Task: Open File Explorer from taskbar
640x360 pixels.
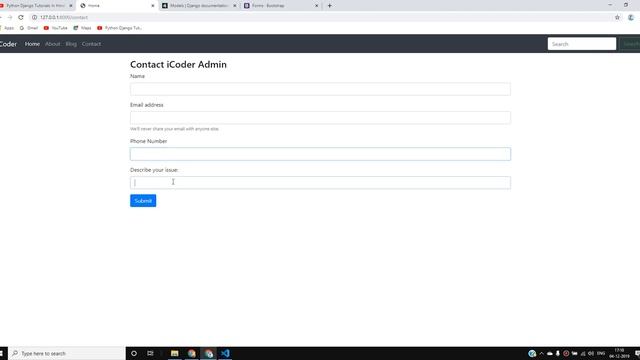Action: (175, 353)
